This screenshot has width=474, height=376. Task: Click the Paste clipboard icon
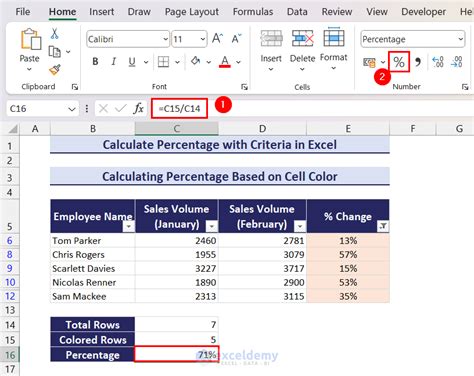30,39
